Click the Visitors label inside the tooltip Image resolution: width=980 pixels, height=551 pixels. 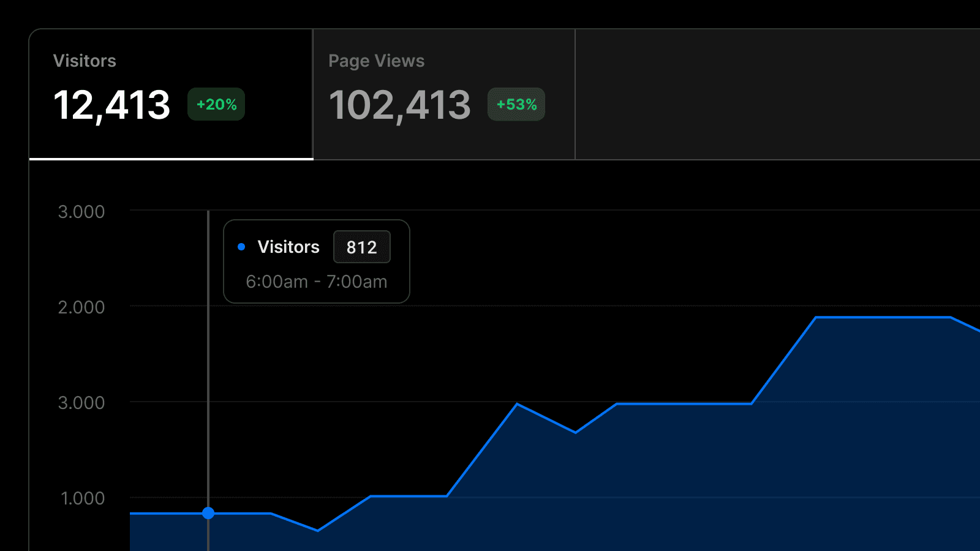(288, 247)
